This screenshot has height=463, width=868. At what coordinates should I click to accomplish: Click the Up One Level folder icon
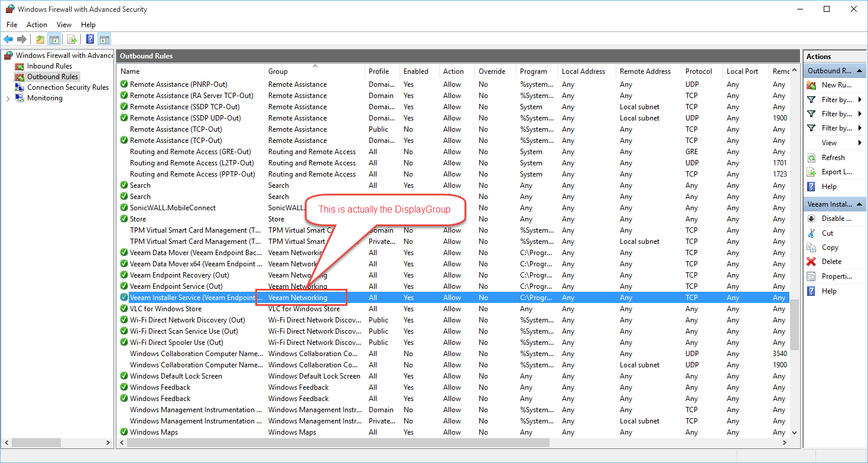tap(40, 40)
